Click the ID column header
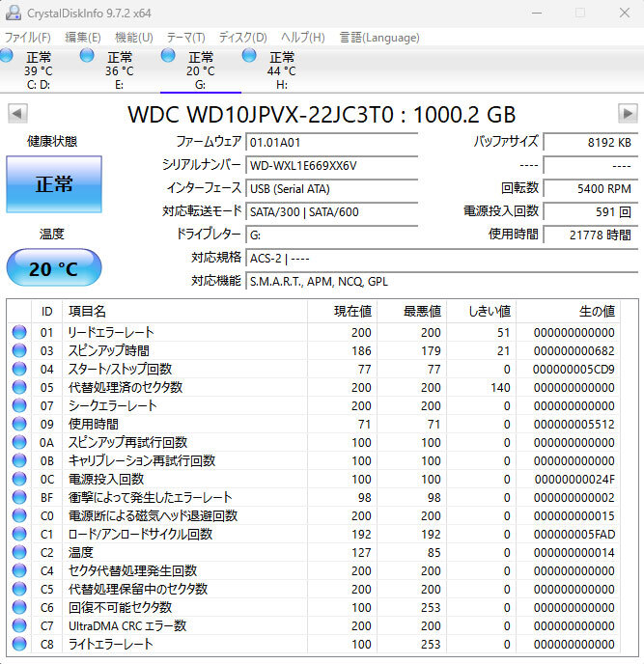644x664 pixels. (x=46, y=311)
